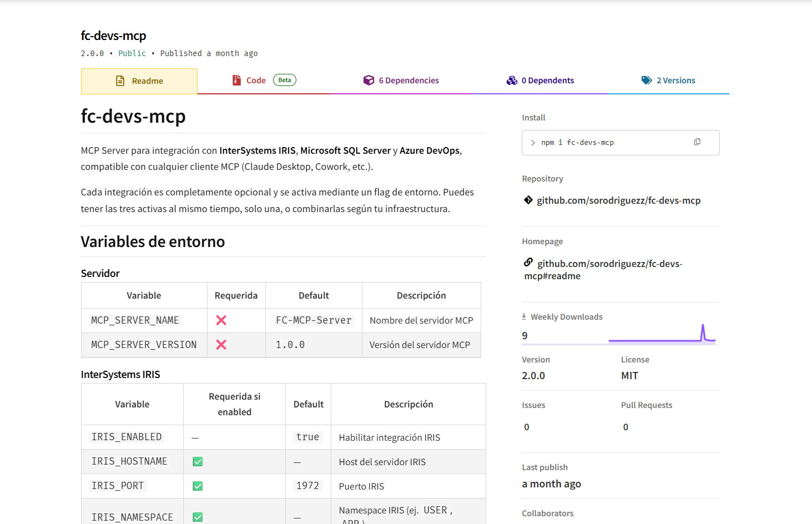Click the InterSystems IRIS section heading

tap(120, 375)
